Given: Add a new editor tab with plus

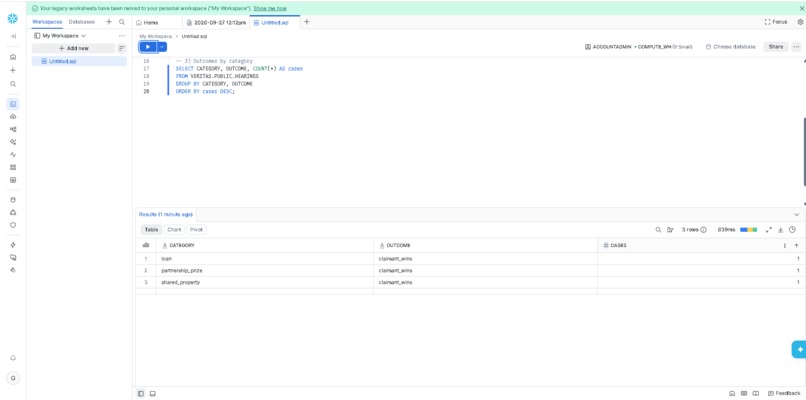Looking at the screenshot, I should click(x=307, y=22).
